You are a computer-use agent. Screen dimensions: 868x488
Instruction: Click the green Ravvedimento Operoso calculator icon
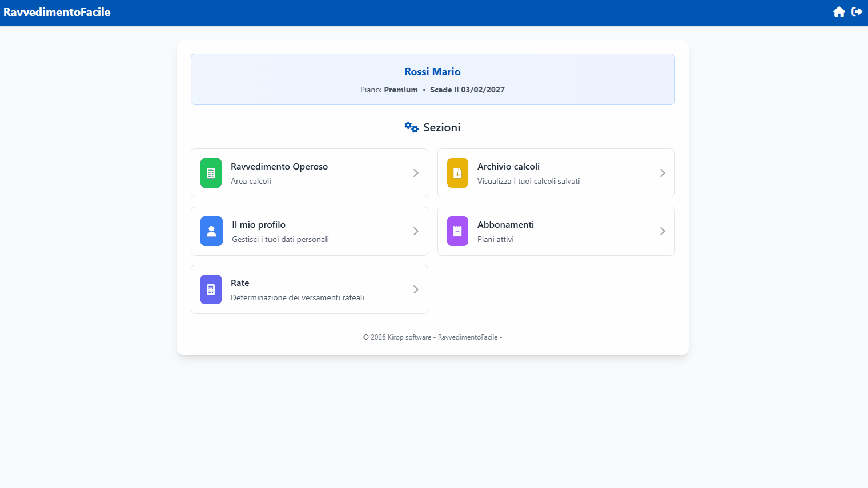click(x=211, y=173)
